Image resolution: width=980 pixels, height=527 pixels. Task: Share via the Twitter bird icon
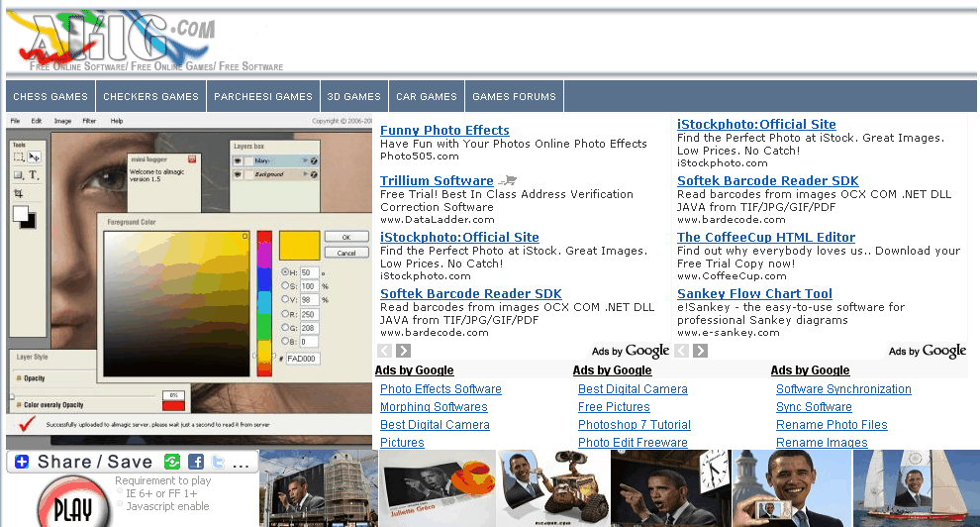218,462
